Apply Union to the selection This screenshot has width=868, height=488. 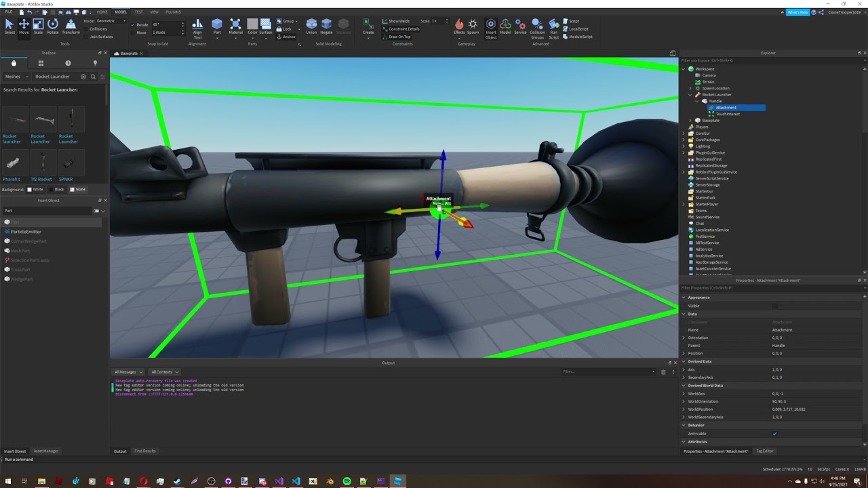click(x=311, y=26)
